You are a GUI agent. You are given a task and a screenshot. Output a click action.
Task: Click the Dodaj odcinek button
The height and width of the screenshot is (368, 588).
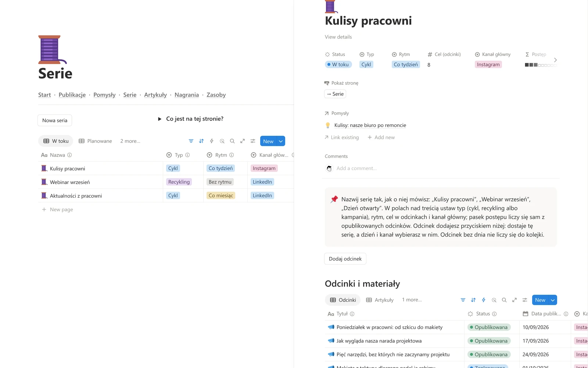345,259
